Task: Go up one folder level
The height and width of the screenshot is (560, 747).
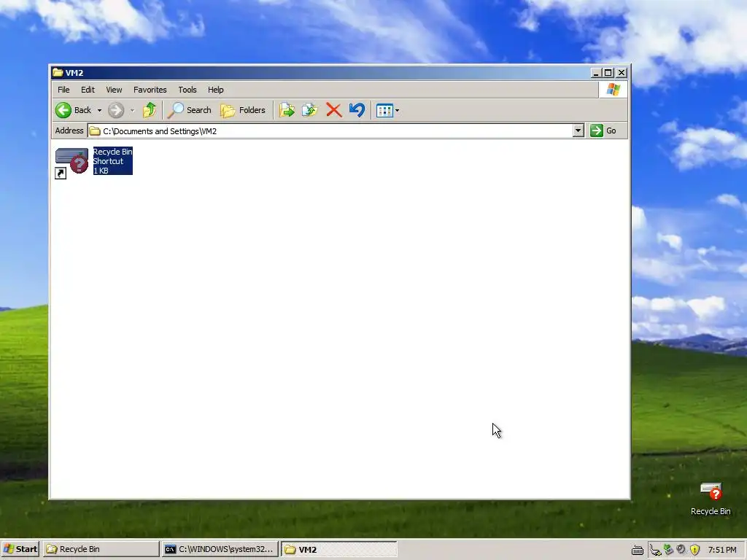Action: click(x=150, y=110)
